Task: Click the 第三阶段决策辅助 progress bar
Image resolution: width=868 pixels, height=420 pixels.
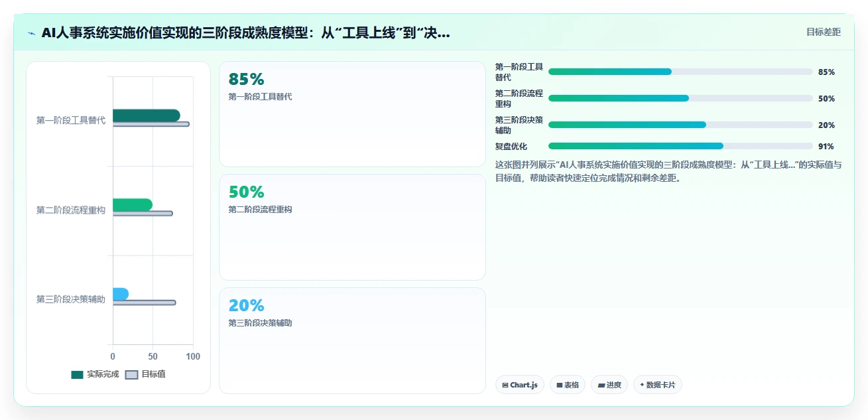Action: point(680,125)
